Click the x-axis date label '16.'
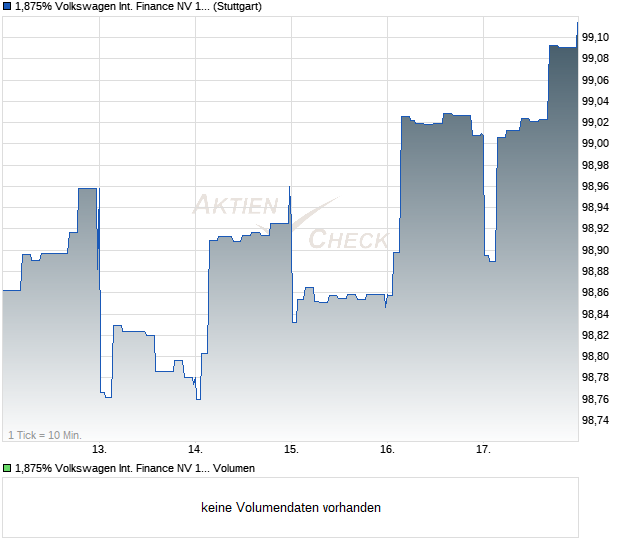This screenshot has width=620, height=546. click(388, 450)
